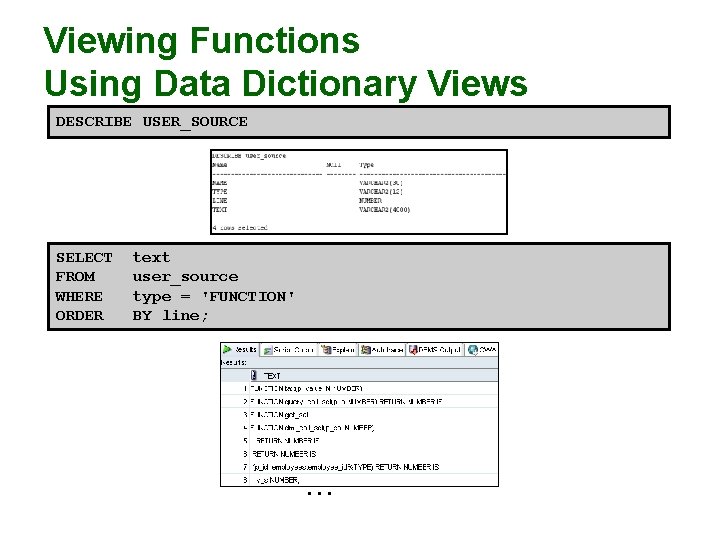Select result row 1 text
Viewport: 720px width, 540px height.
click(x=307, y=388)
